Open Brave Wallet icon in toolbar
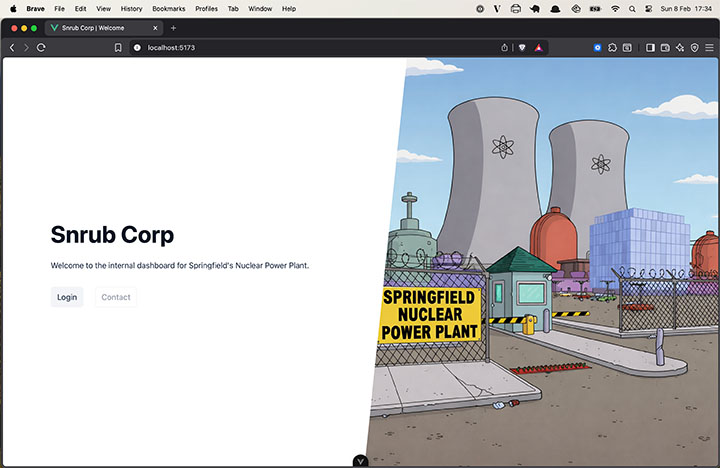The image size is (720, 468). coord(665,47)
